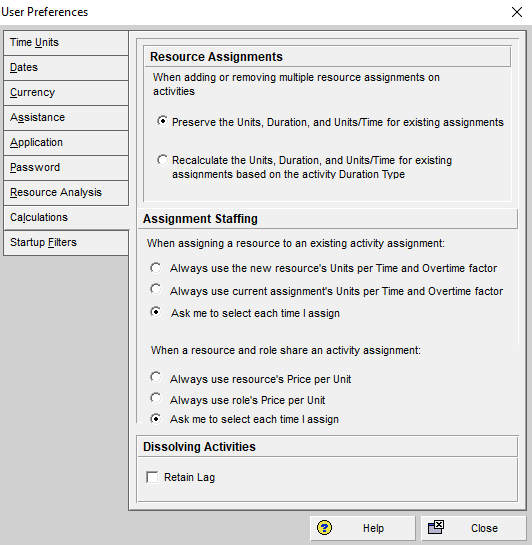The width and height of the screenshot is (532, 545).
Task: Enable the Retain Lag checkbox
Action: click(152, 477)
